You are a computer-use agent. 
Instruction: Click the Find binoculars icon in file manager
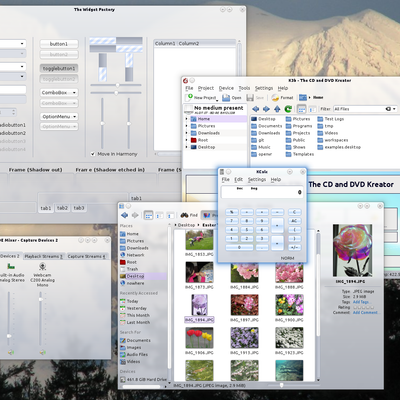click(184, 215)
